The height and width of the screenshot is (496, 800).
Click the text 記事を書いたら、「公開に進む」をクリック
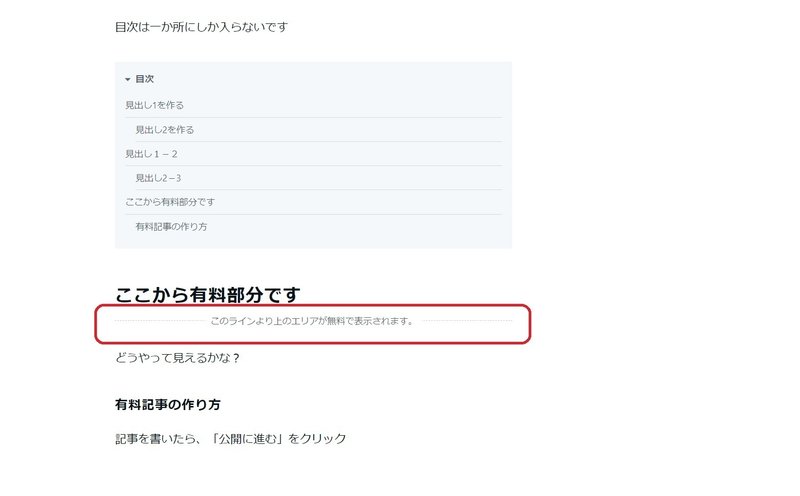[x=231, y=439]
